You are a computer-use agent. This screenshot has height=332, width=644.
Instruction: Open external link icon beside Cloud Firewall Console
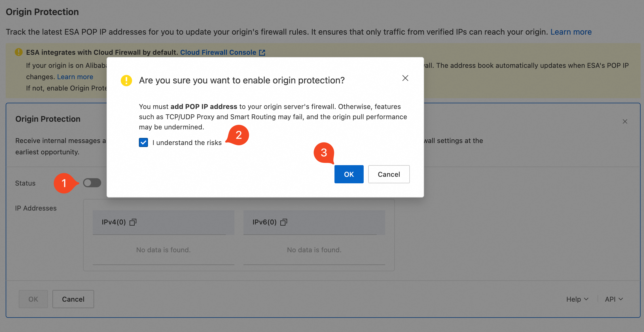click(262, 52)
